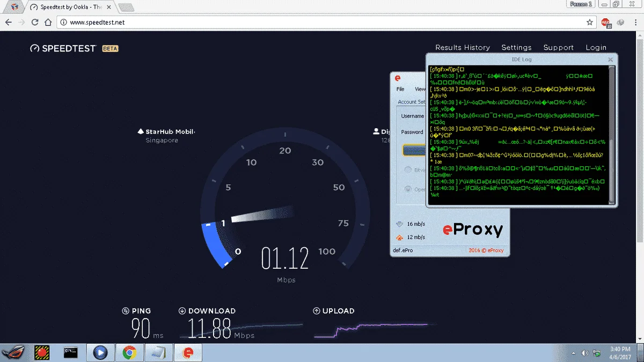Open the Account Settings tab in eProxy
Viewport: 644px width, 362px height.
pyautogui.click(x=412, y=102)
